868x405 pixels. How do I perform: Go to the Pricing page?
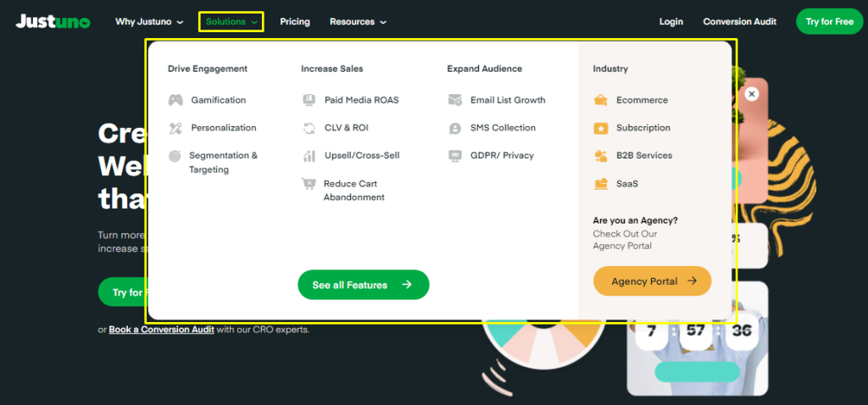tap(295, 22)
